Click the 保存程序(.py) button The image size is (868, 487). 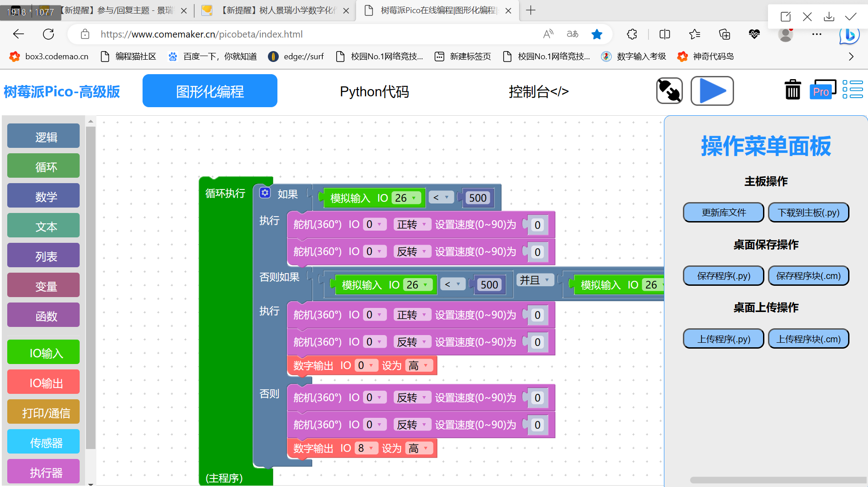723,276
